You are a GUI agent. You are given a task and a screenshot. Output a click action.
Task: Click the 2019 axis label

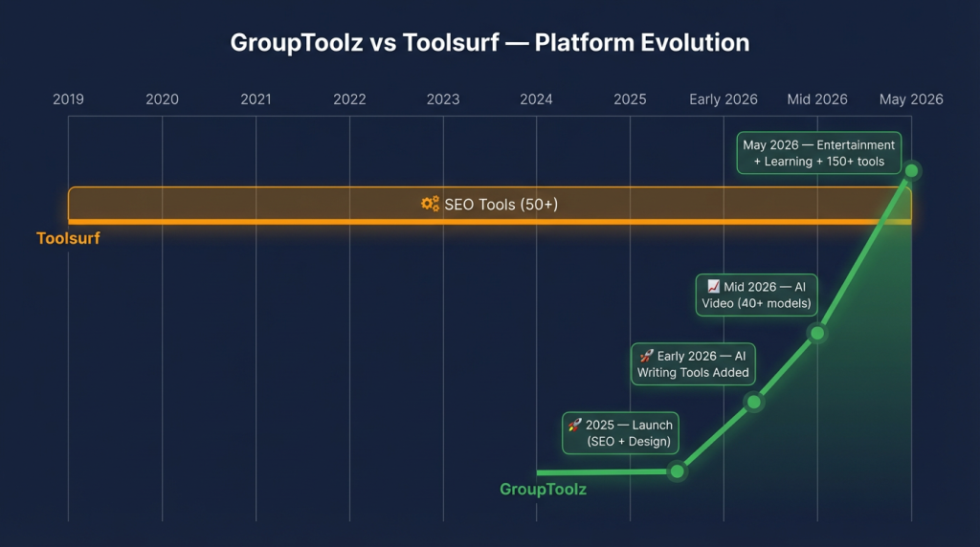coord(68,99)
